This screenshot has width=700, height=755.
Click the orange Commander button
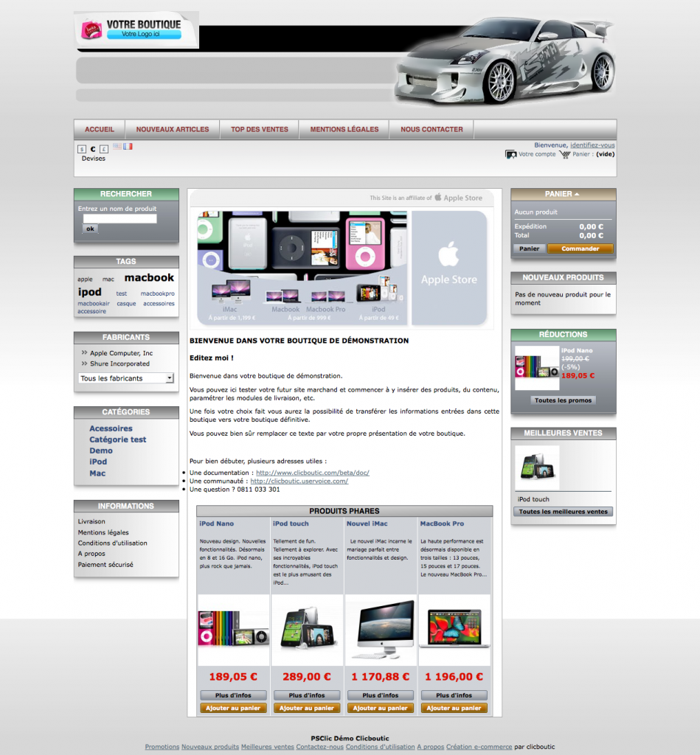pos(580,249)
